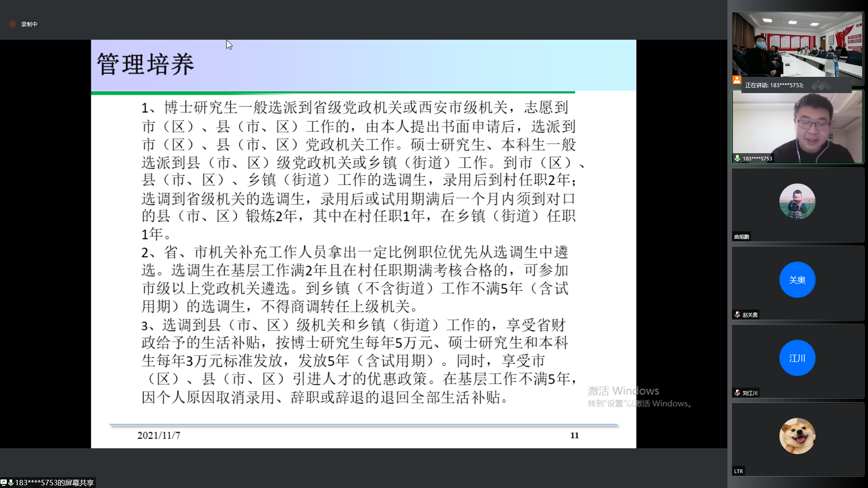Click the screen share icon in bottom status bar
Viewport: 868px width, 488px height.
5,483
